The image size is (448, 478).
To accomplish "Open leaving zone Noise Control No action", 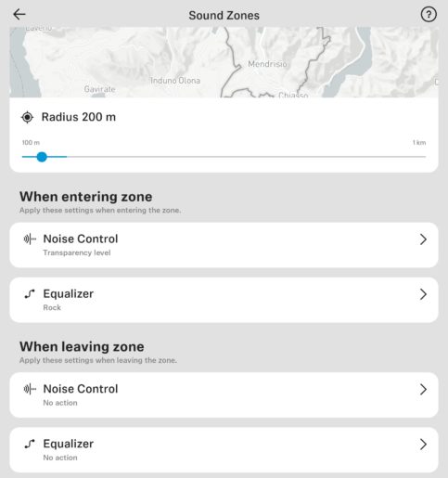I will pyautogui.click(x=224, y=395).
